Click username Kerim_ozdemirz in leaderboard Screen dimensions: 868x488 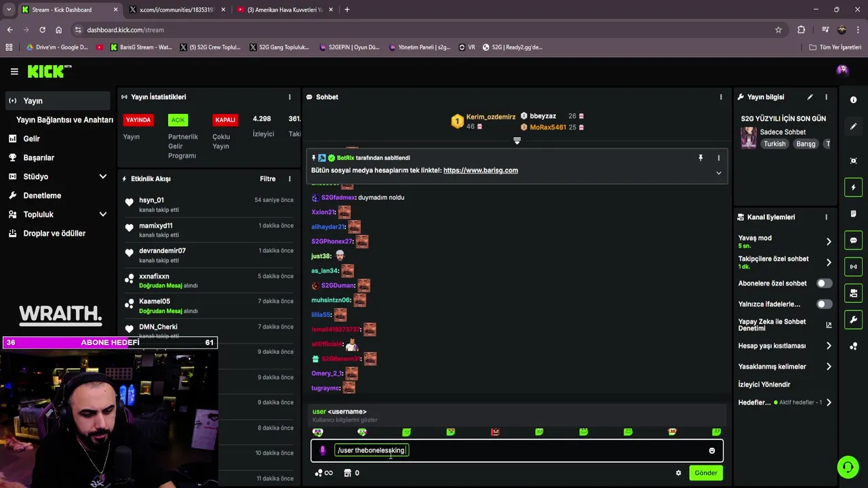(491, 117)
